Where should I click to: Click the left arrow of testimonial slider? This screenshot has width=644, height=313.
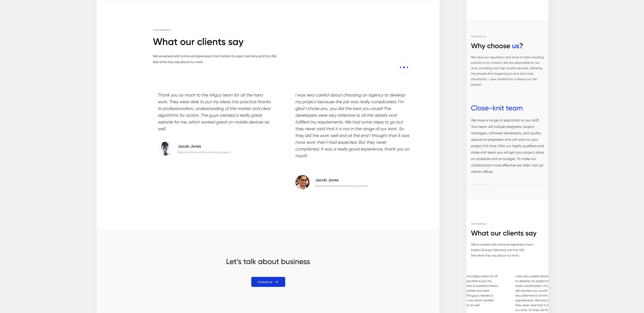click(400, 67)
